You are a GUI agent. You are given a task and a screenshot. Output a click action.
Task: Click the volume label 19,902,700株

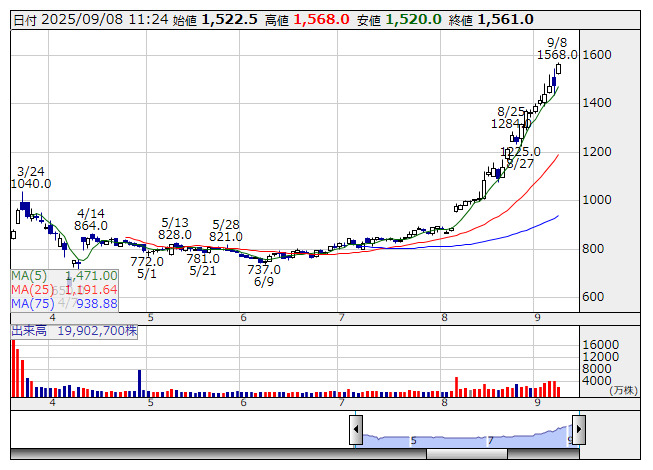[97, 331]
